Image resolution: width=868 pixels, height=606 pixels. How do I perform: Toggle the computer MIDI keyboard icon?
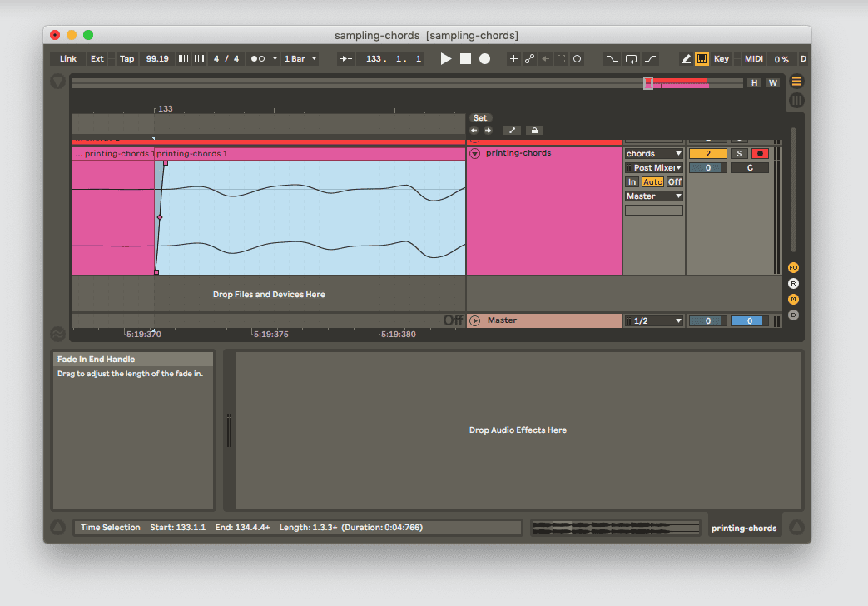pos(702,58)
